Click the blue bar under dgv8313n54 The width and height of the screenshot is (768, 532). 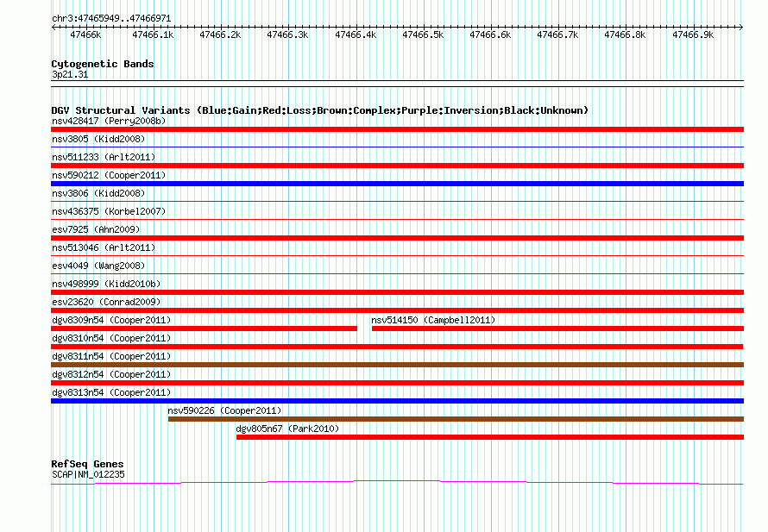point(397,401)
